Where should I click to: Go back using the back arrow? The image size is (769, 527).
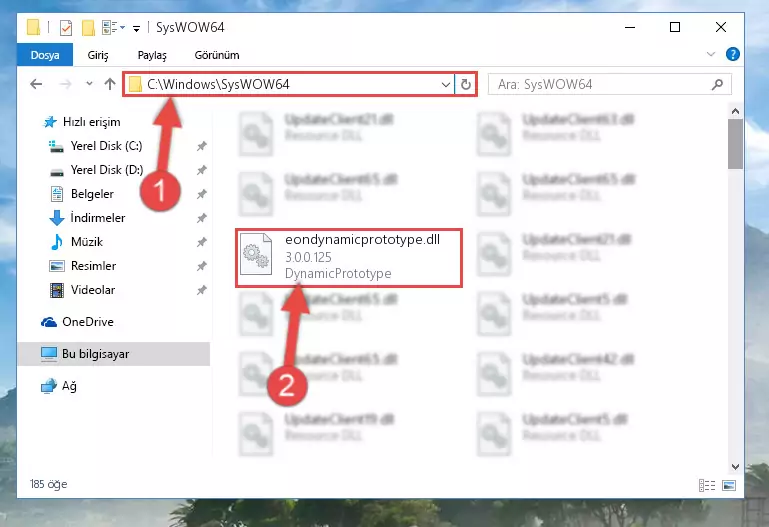point(36,84)
